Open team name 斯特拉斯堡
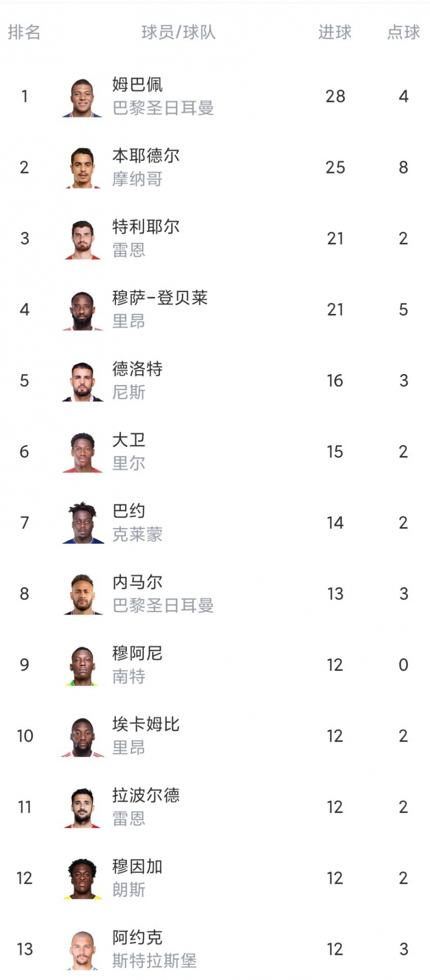 pos(154,961)
